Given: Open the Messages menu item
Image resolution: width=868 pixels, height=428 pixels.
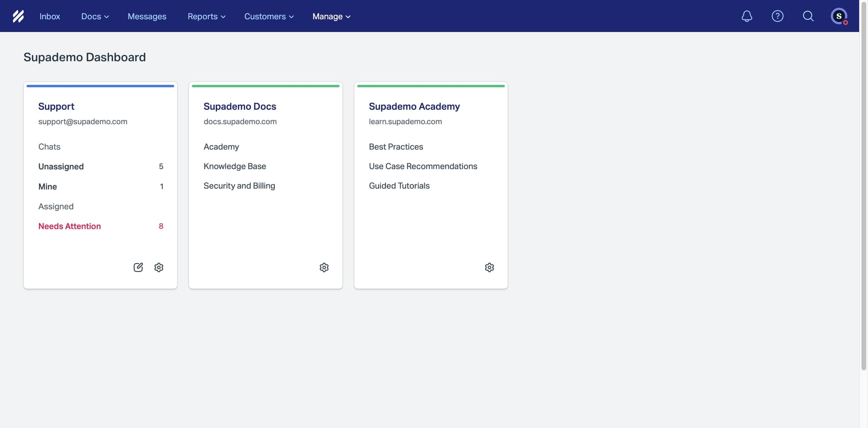Looking at the screenshot, I should click(x=147, y=16).
